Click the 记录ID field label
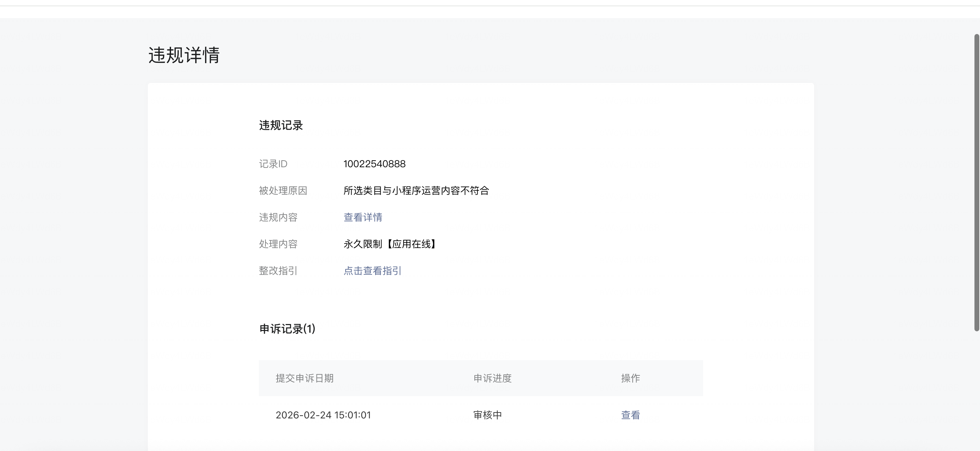The image size is (980, 451). (273, 164)
